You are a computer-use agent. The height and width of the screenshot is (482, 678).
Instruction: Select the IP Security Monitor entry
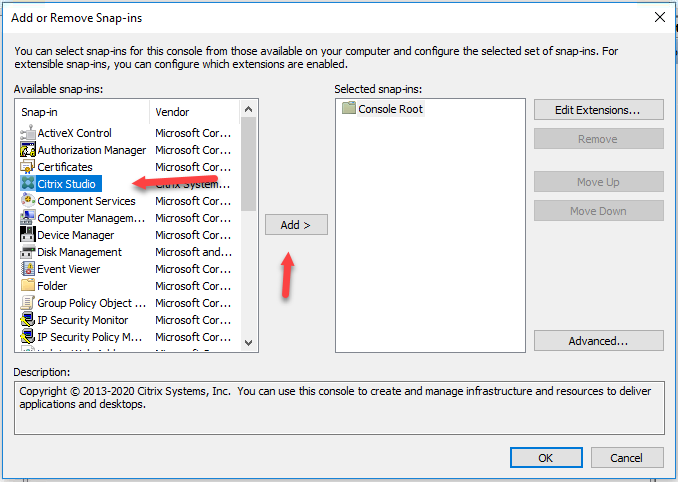pos(82,320)
